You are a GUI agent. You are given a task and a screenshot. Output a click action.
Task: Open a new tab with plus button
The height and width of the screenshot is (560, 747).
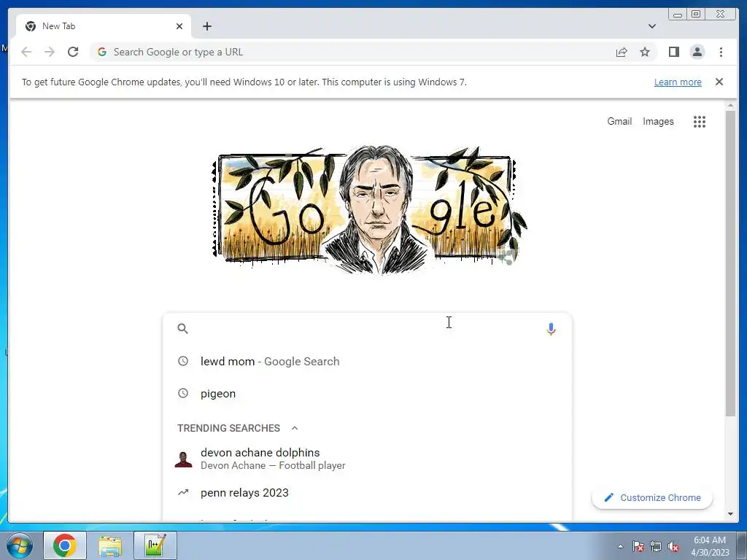[206, 26]
